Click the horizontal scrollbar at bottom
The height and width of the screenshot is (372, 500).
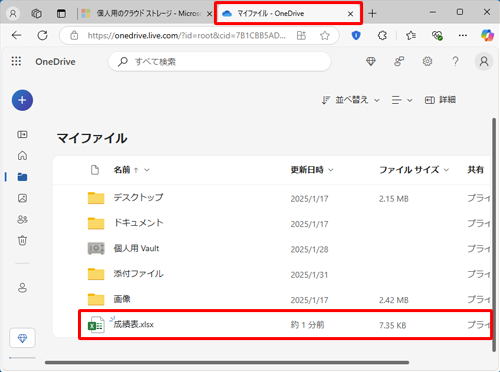click(x=227, y=362)
